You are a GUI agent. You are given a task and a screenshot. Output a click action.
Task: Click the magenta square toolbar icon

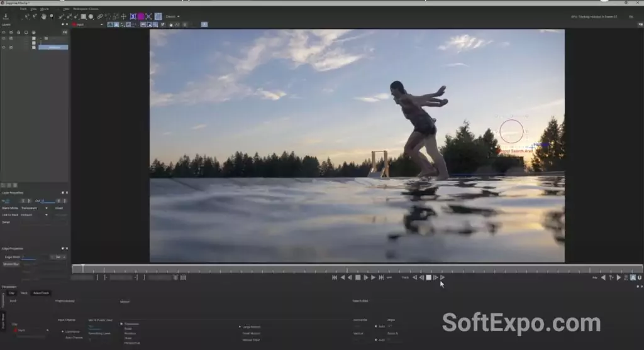[141, 16]
